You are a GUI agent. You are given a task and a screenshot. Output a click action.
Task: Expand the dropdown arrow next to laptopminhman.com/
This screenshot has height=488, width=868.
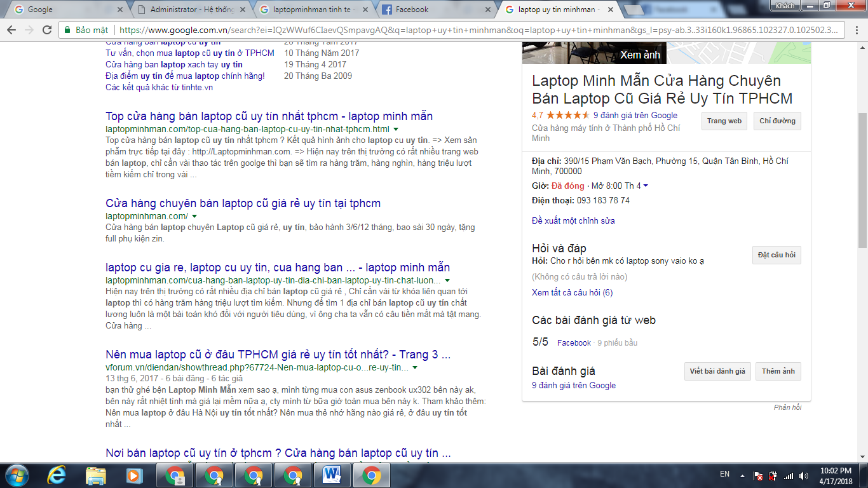(194, 216)
